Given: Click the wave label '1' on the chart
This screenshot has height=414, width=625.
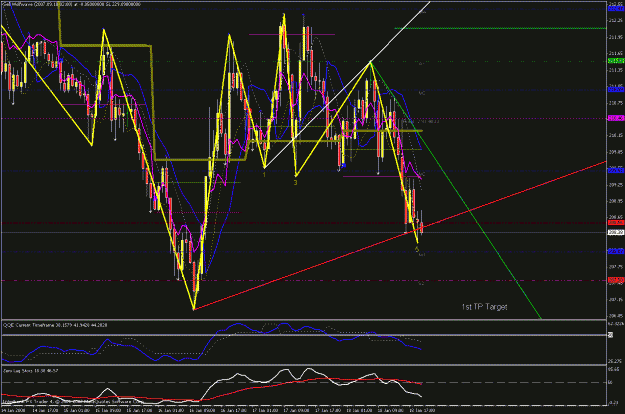Looking at the screenshot, I should click(x=264, y=175).
